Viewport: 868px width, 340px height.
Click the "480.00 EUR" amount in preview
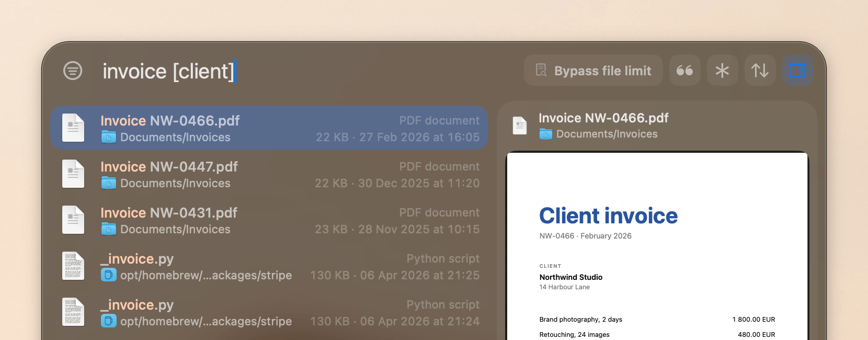757,335
